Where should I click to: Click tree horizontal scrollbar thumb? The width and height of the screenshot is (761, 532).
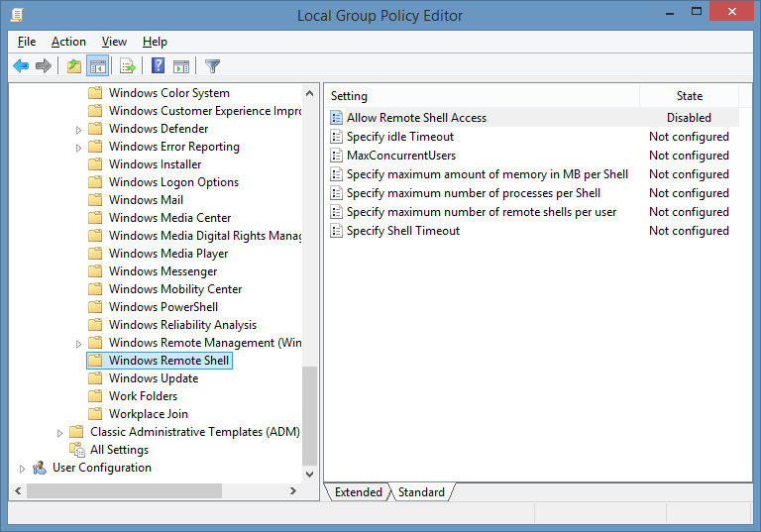124,490
